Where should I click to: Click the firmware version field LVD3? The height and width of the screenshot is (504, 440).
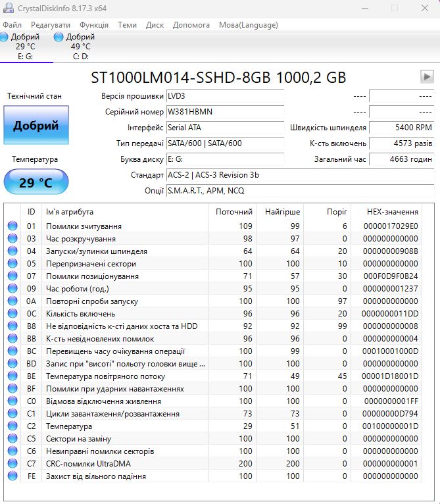point(225,96)
